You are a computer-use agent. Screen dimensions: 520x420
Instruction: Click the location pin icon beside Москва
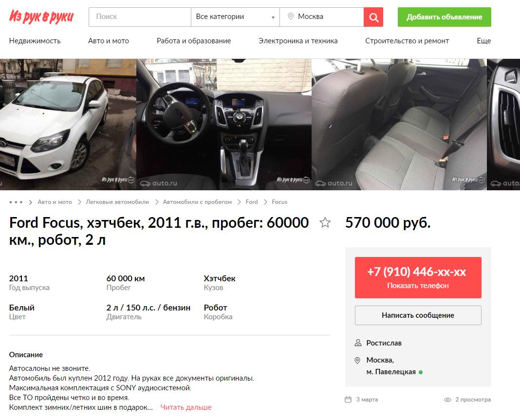pos(291,16)
